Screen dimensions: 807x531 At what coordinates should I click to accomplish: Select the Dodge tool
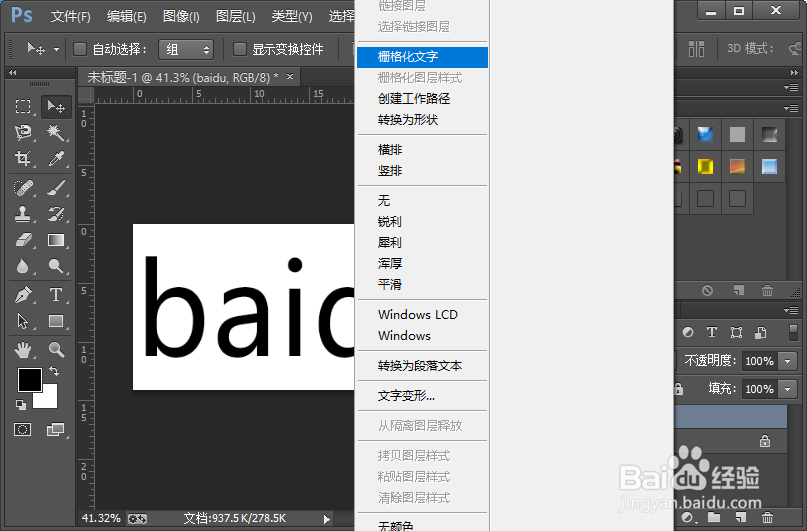56,266
